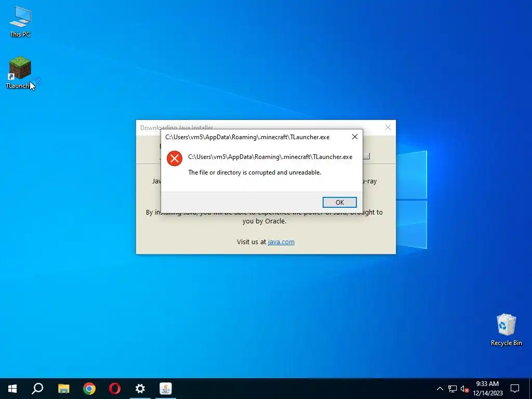Viewport: 532px width, 399px height.
Task: Open the Action Center notifications icon
Action: 515,389
